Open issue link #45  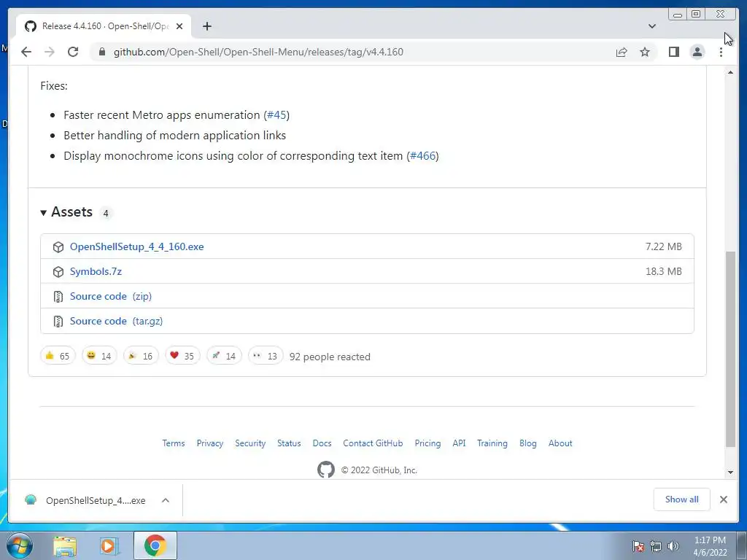click(x=276, y=115)
